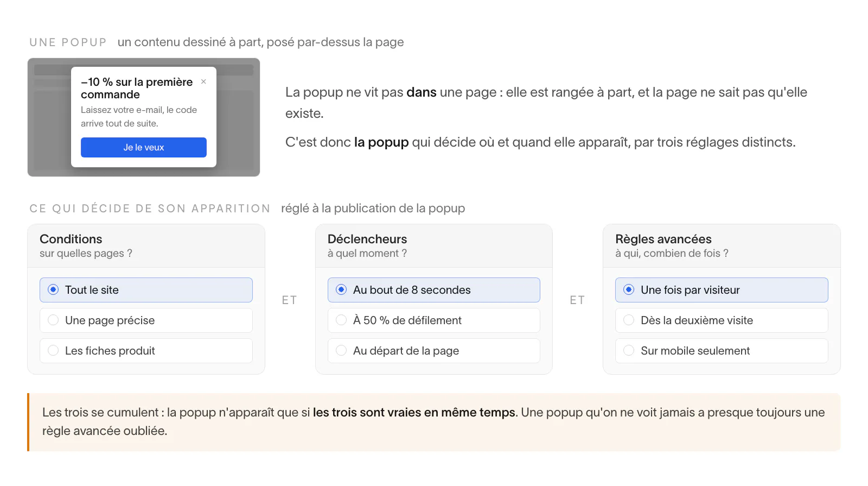Viewport: 868px width, 486px height.
Task: Click "CE QUI DÉCIDE DE SON APPARITION" label
Action: pyautogui.click(x=150, y=209)
